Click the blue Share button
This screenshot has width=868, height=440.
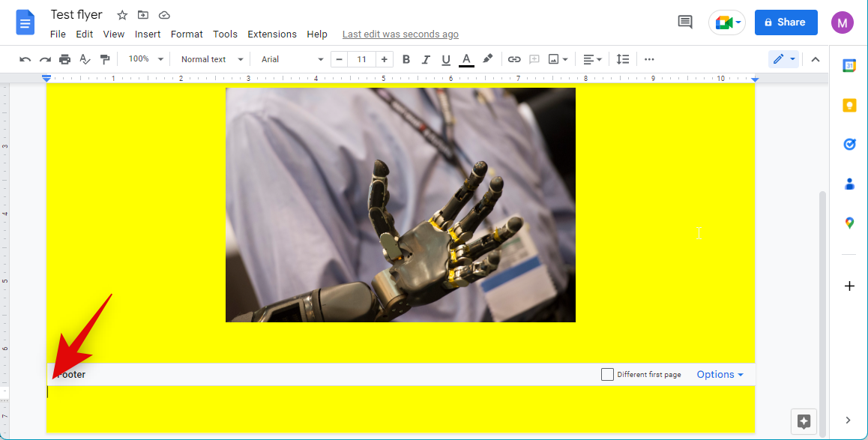coord(786,22)
